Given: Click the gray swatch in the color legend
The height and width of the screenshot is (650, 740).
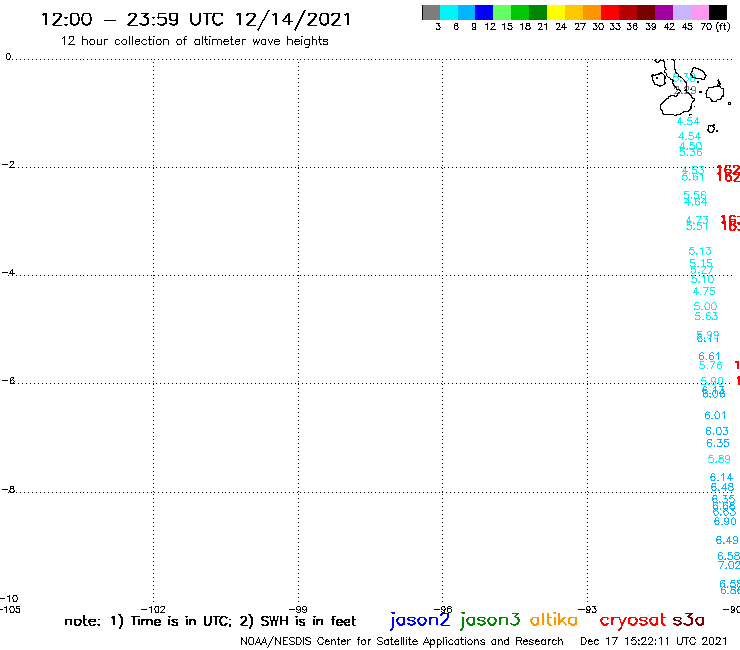Looking at the screenshot, I should pos(431,12).
